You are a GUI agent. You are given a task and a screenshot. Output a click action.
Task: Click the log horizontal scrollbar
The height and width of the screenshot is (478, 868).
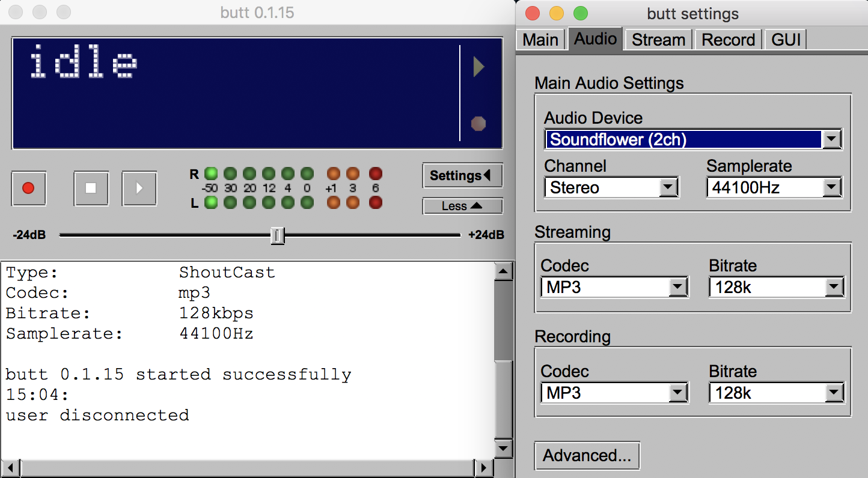pyautogui.click(x=247, y=467)
